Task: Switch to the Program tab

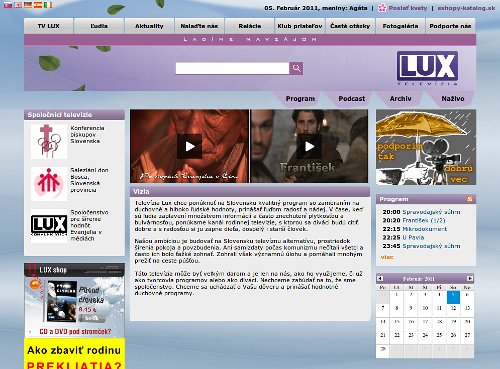Action: [x=300, y=99]
